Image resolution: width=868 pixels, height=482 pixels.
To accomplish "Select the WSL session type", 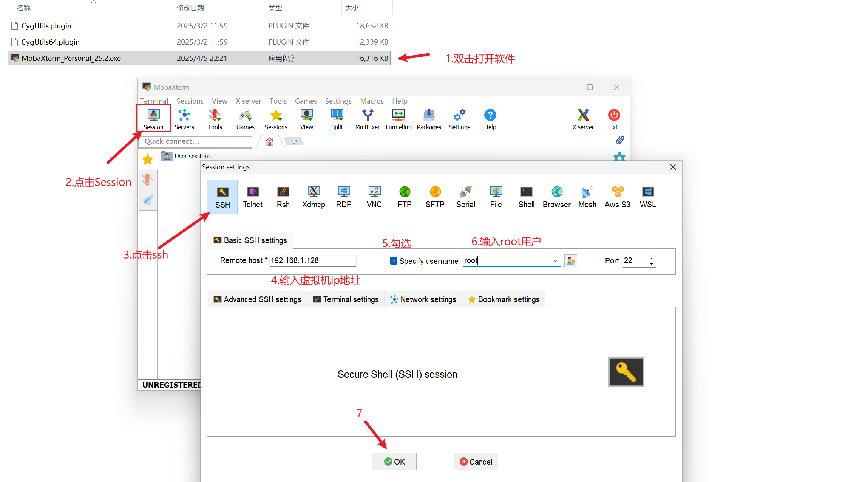I will [x=648, y=197].
